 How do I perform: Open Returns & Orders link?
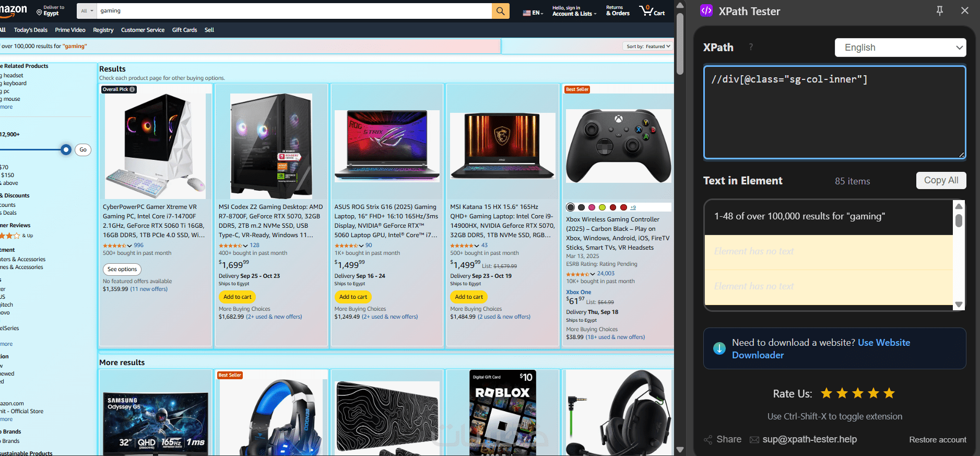tap(618, 11)
